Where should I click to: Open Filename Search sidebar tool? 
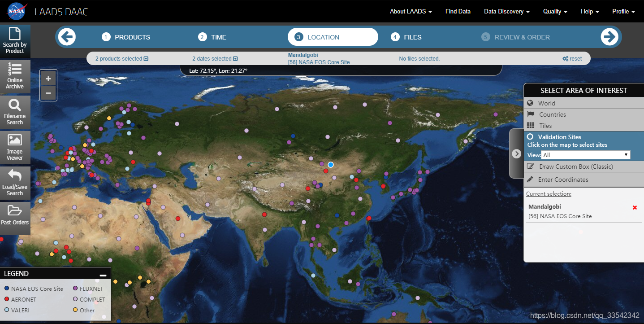[15, 112]
